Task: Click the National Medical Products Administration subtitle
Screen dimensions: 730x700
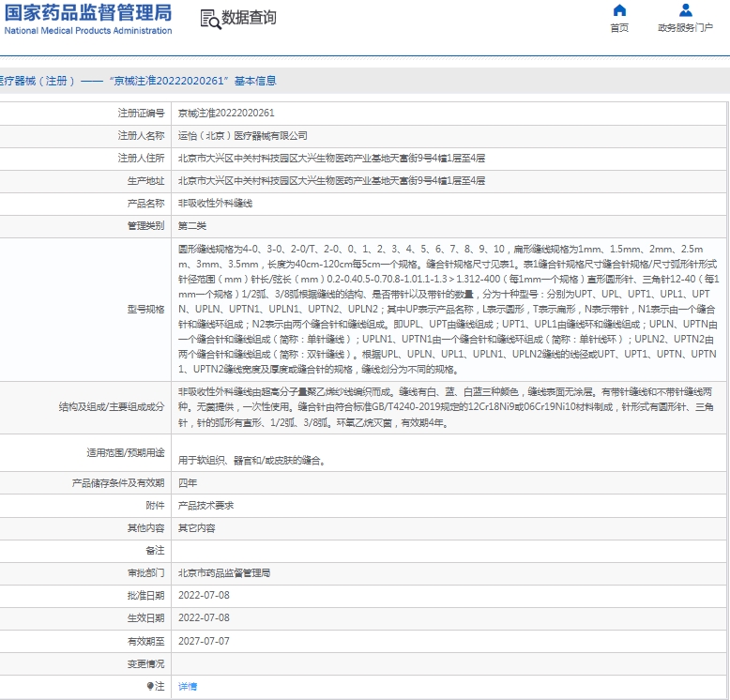Action: tap(88, 31)
